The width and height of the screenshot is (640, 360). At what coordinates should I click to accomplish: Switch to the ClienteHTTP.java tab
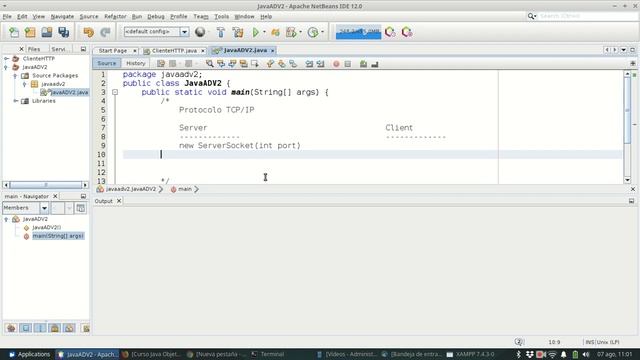[x=174, y=51]
